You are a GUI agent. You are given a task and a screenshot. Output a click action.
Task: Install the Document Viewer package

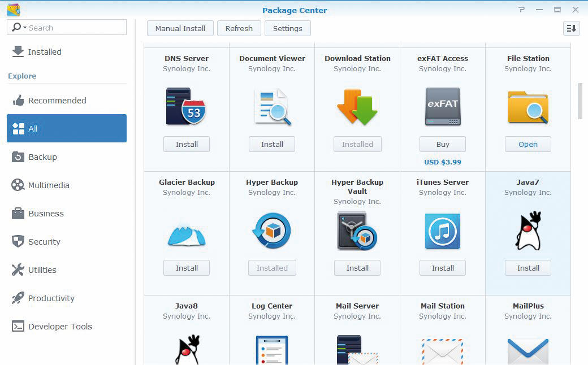pyautogui.click(x=272, y=144)
